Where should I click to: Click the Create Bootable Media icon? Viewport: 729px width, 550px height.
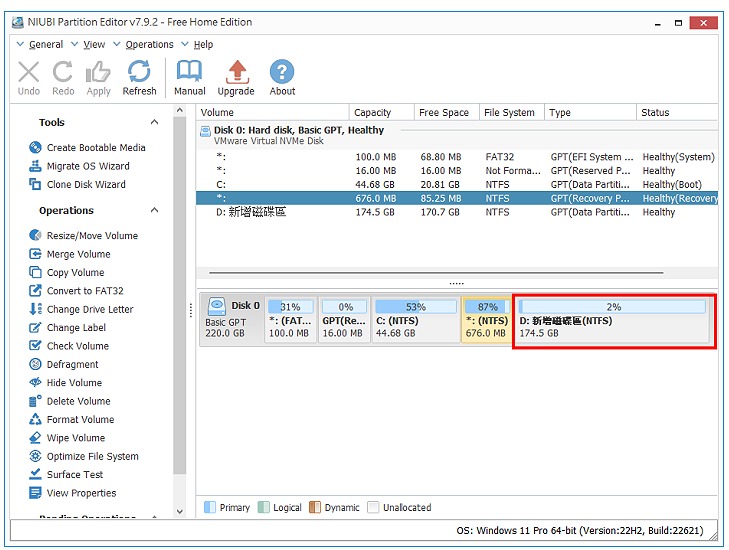point(35,147)
